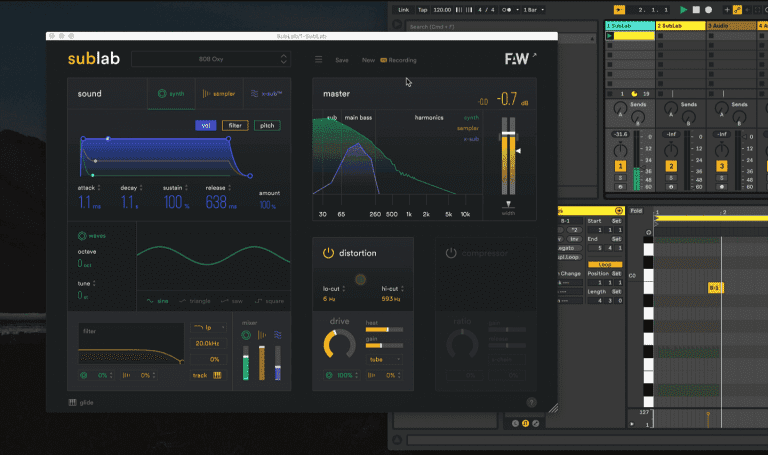Click the master volume fader handle
The height and width of the screenshot is (455, 768).
508,134
